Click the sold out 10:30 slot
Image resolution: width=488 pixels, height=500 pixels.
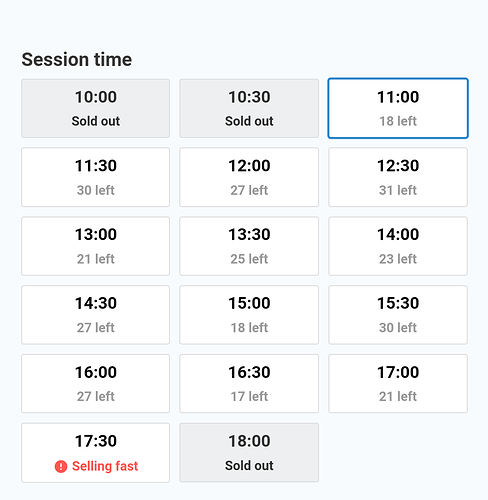click(x=249, y=108)
